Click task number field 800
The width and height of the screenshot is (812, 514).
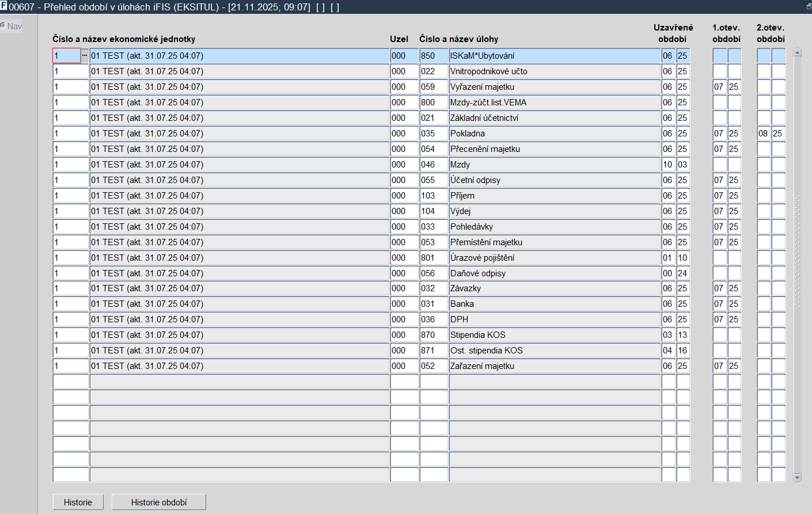434,102
